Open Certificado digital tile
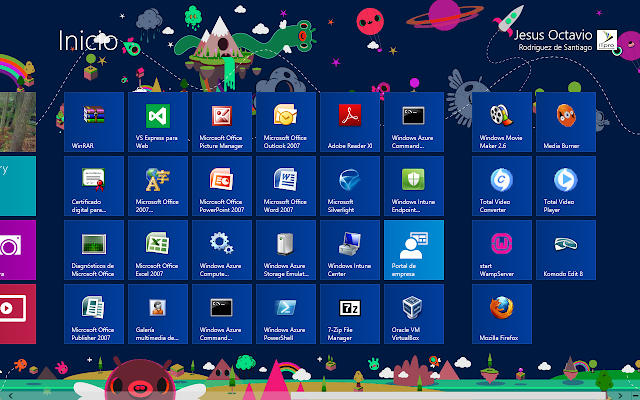 click(x=94, y=186)
